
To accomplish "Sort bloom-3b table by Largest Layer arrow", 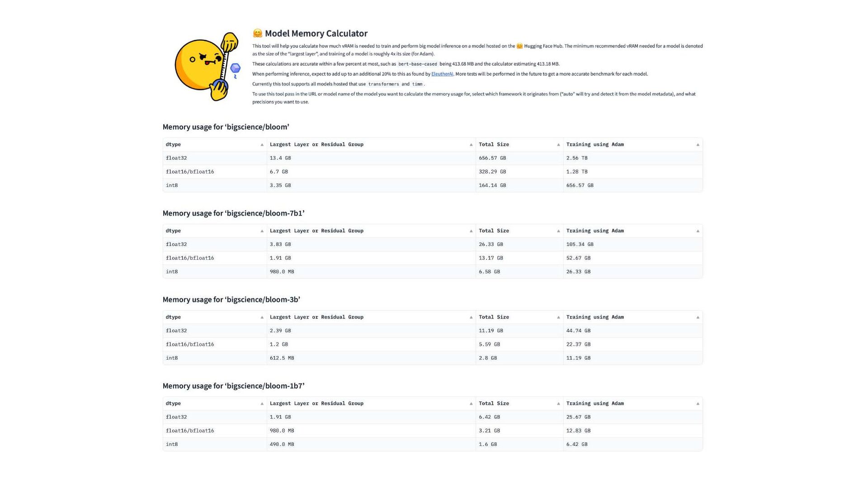I will point(471,317).
